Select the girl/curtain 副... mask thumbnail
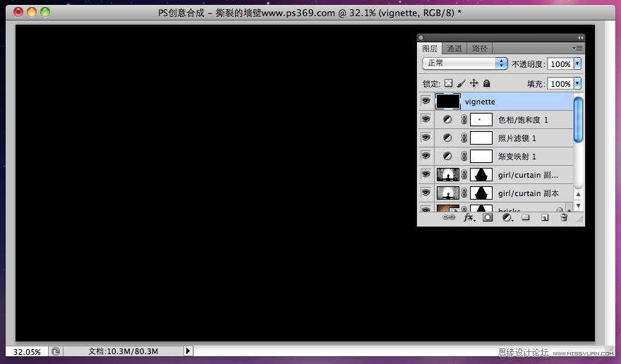Image resolution: width=621 pixels, height=364 pixels. click(481, 174)
